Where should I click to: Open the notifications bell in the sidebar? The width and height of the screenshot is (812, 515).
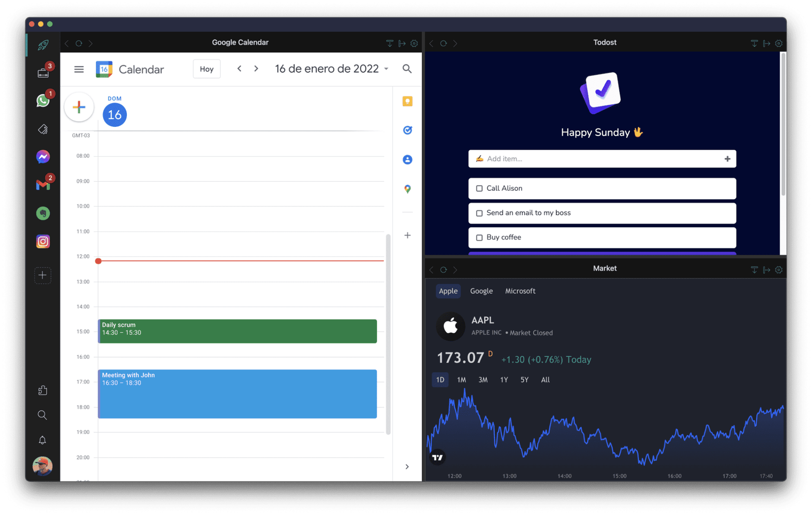(x=43, y=440)
